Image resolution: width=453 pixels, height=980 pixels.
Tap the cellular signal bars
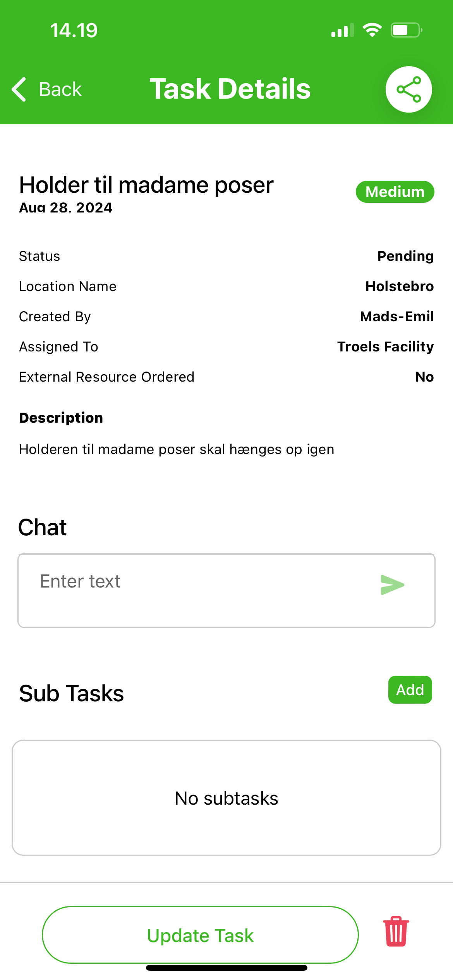point(342,31)
